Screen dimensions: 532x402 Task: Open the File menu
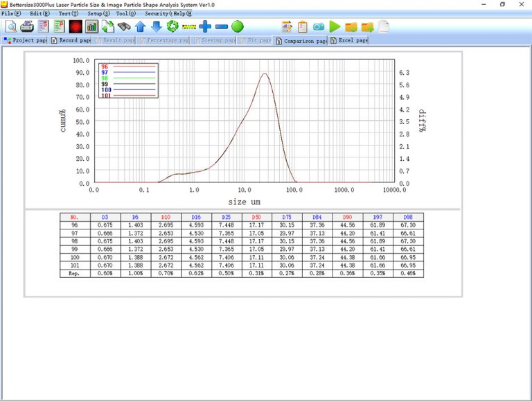pyautogui.click(x=11, y=14)
